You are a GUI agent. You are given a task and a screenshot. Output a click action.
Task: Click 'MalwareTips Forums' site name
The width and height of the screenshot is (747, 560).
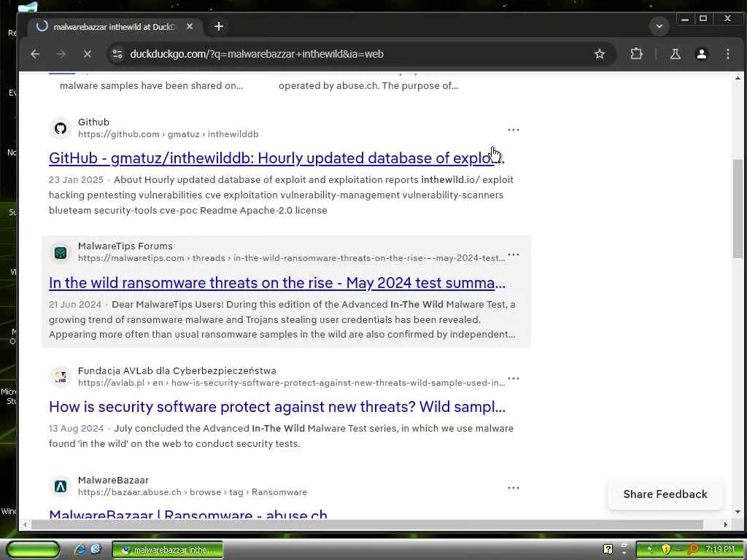click(x=125, y=246)
